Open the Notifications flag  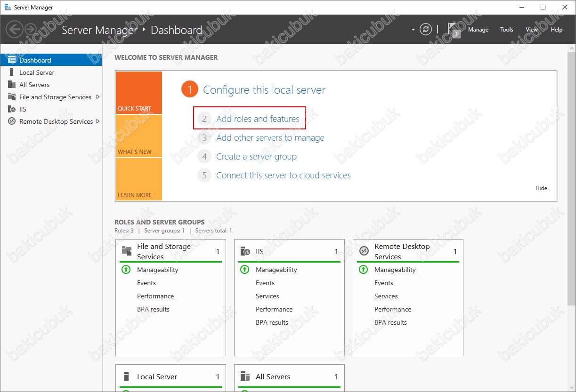click(x=454, y=30)
